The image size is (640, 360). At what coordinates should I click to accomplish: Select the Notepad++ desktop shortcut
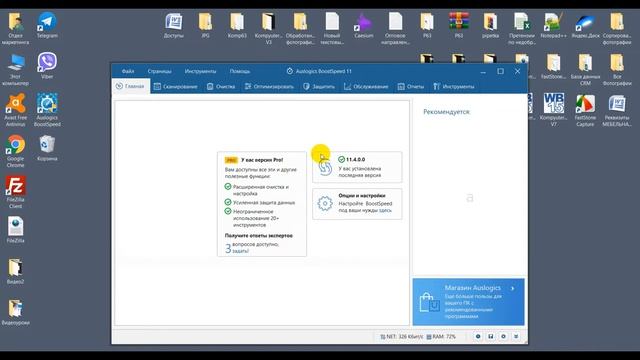553,24
